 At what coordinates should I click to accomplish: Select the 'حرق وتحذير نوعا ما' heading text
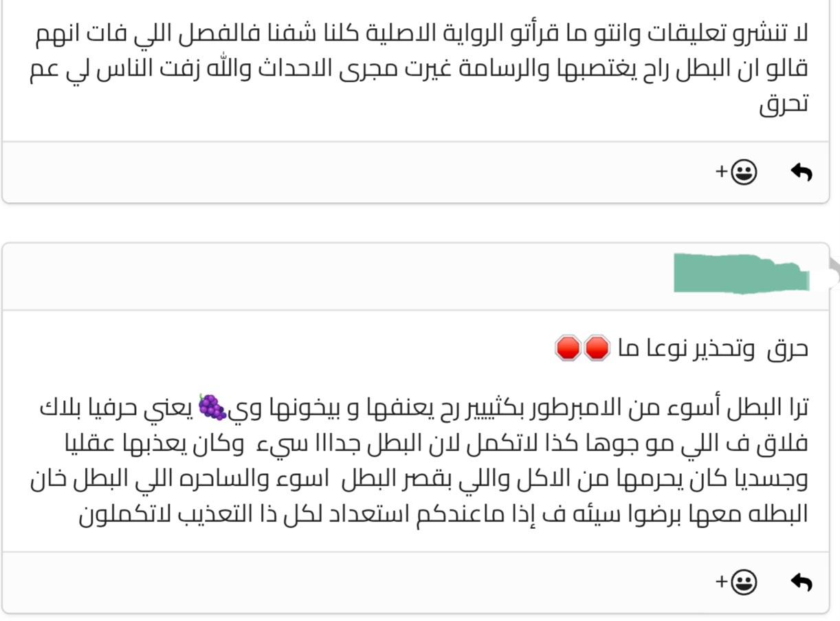[713, 349]
